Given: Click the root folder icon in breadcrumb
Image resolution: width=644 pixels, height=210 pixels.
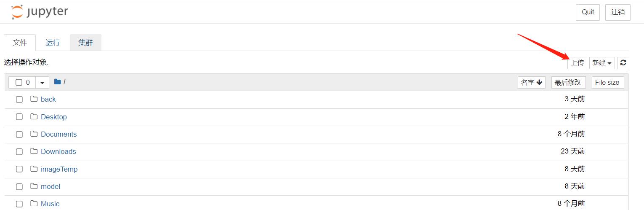Looking at the screenshot, I should 57,82.
